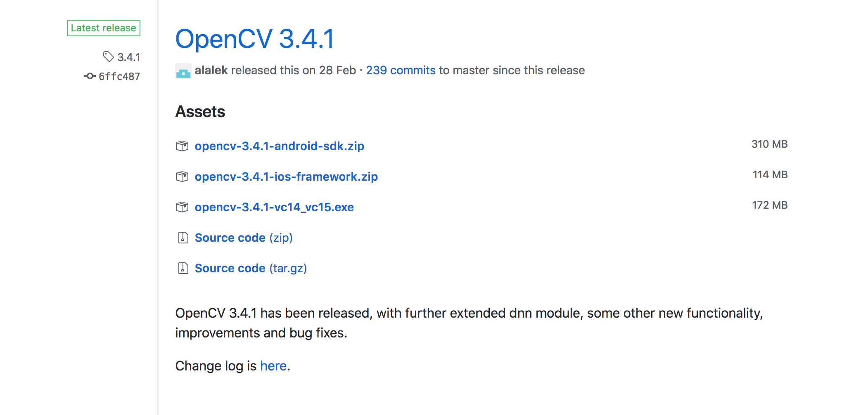Click the tag icon next to 3.4.1
The image size is (868, 415).
(x=108, y=57)
